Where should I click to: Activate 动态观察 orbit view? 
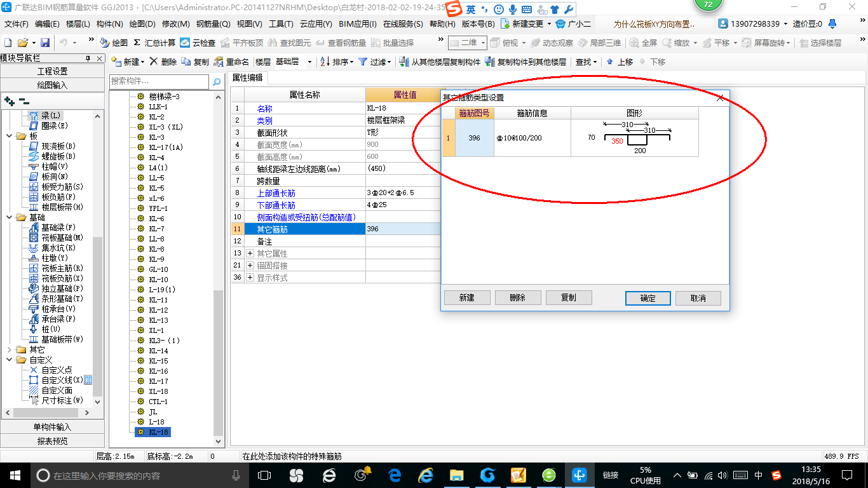[552, 43]
